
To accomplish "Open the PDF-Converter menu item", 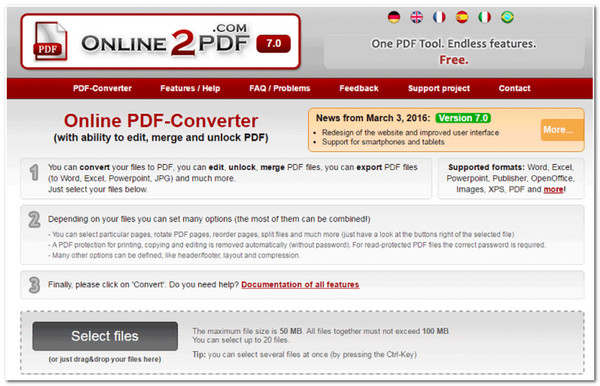I will [102, 88].
